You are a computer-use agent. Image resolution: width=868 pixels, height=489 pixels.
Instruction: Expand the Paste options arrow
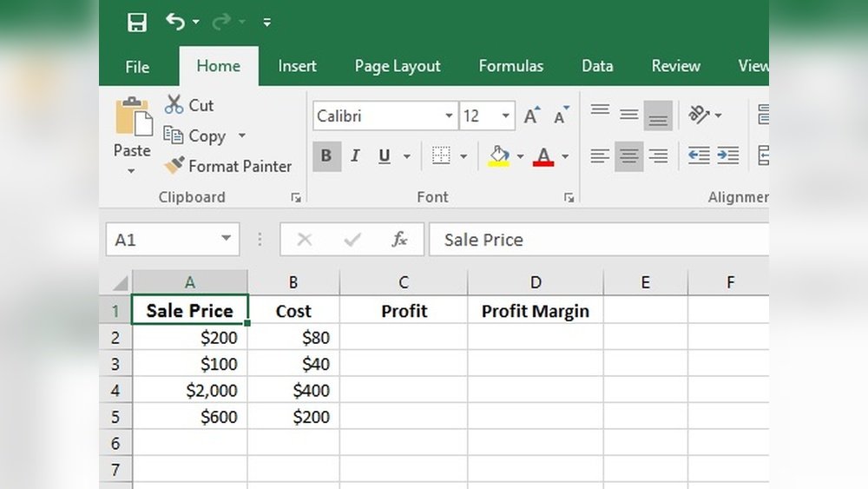[131, 170]
